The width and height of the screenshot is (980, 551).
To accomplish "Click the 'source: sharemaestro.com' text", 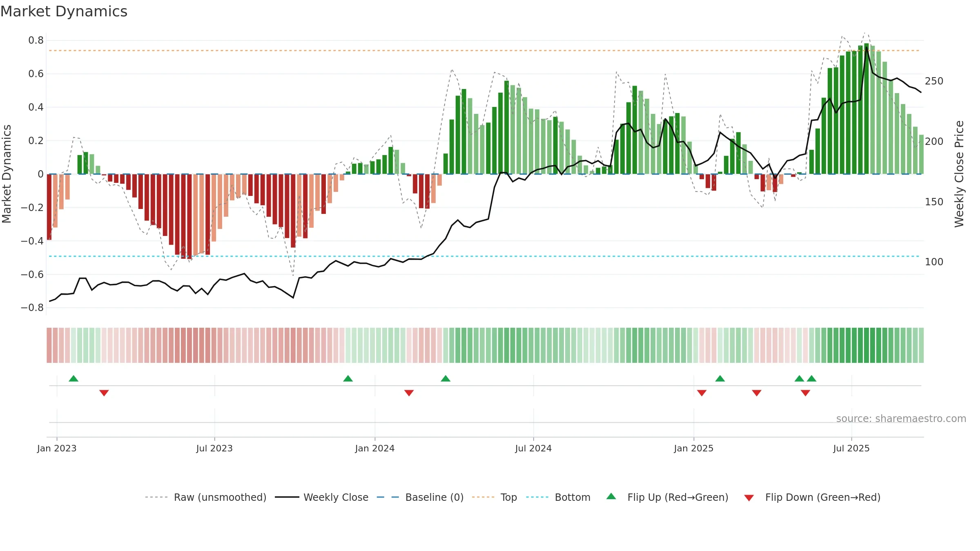I will click(x=901, y=419).
